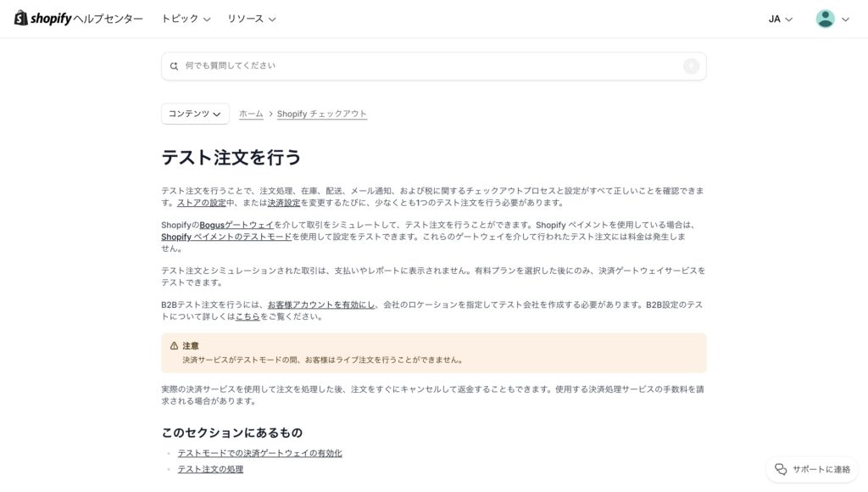Viewport: 868px width, 492px height.
Task: Open the コンテンツ dropdown
Action: (x=195, y=114)
